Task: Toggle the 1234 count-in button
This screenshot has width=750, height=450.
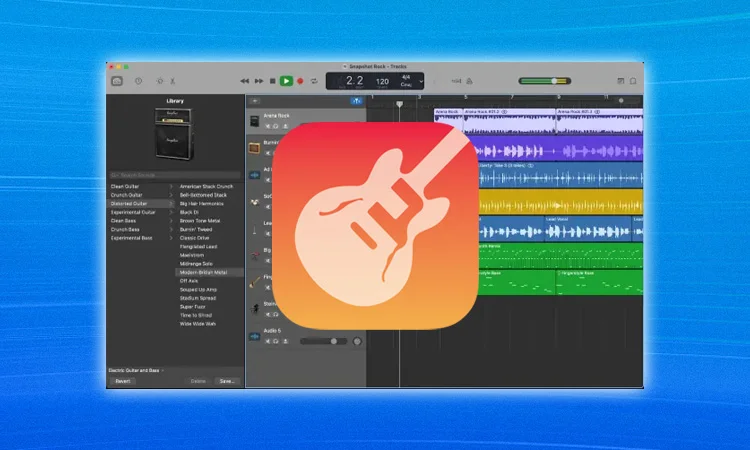Action: (456, 81)
